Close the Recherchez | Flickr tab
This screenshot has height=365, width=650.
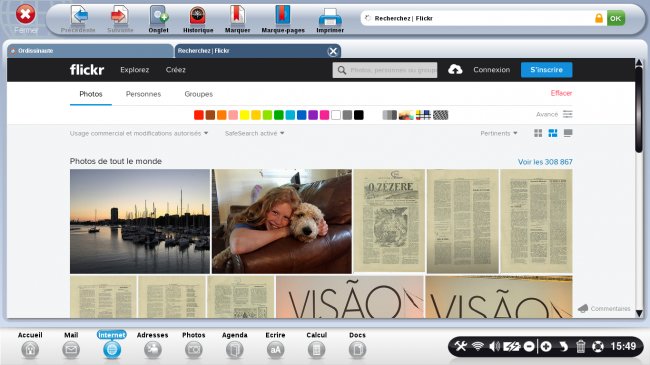tap(332, 51)
